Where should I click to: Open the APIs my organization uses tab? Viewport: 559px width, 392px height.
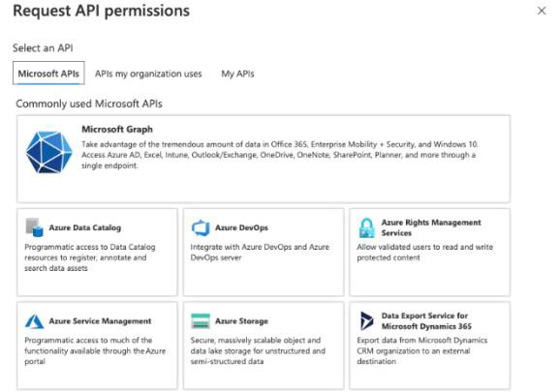(x=148, y=74)
